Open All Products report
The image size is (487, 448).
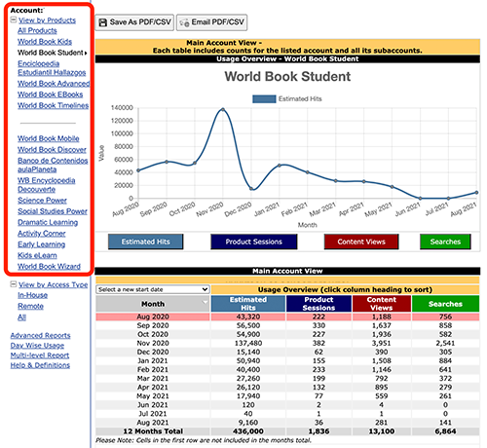click(37, 30)
